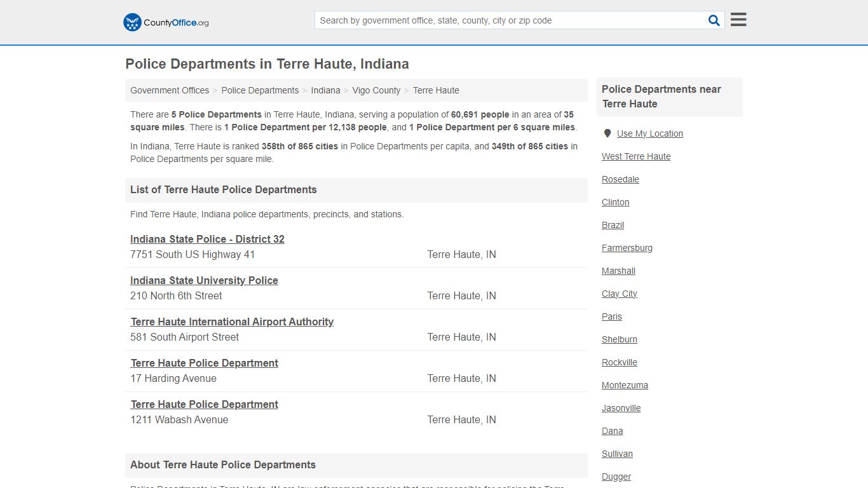Click the magnifier search icon
868x488 pixels.
(x=714, y=20)
